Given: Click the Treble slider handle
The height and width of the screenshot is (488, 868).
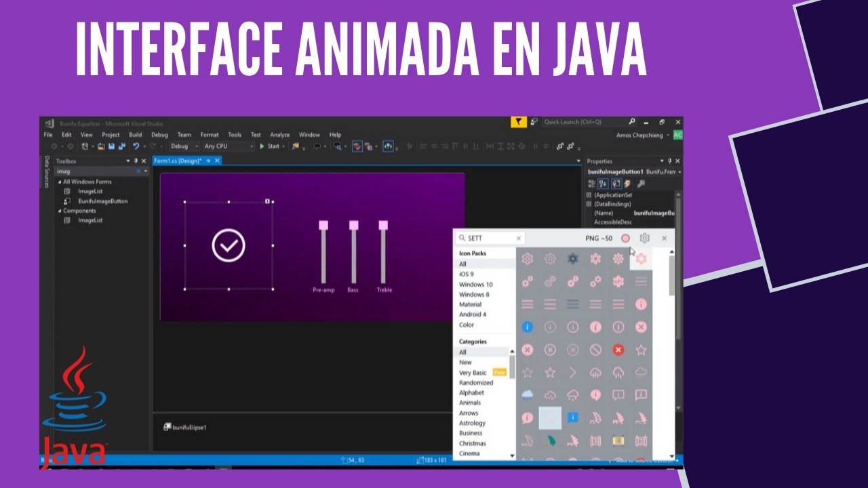Looking at the screenshot, I should 383,225.
